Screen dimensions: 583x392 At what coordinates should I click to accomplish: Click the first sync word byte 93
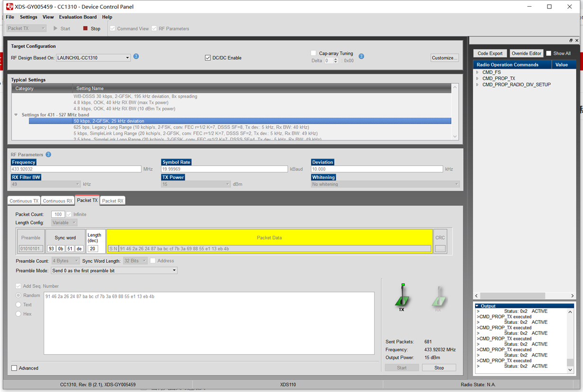tap(51, 249)
